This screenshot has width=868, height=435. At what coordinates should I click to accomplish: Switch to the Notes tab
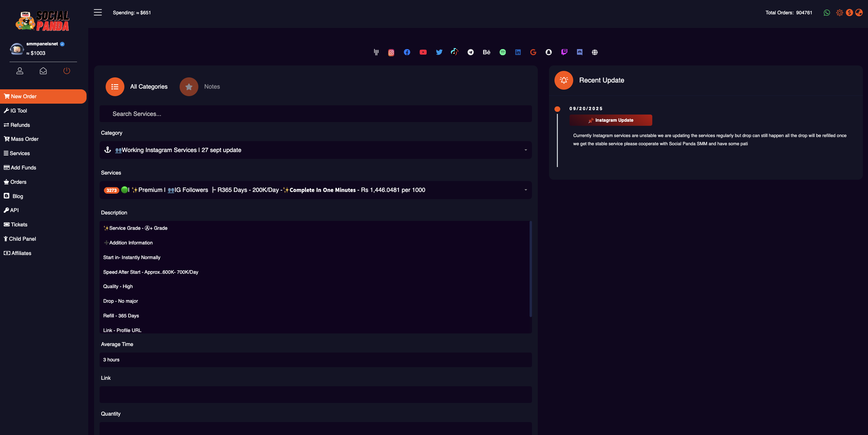(x=201, y=87)
